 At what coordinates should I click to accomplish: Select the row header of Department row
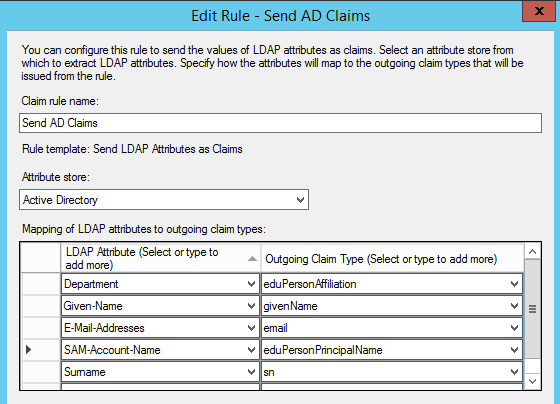click(x=41, y=284)
